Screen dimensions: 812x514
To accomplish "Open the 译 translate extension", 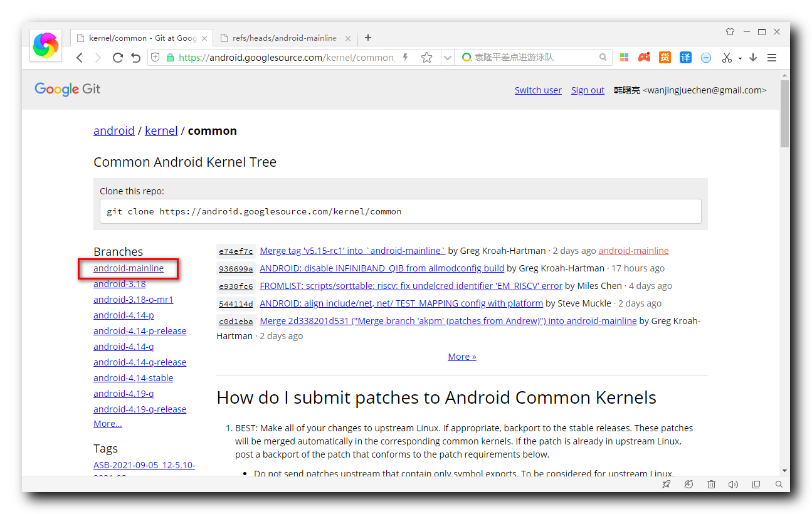I will pos(685,57).
